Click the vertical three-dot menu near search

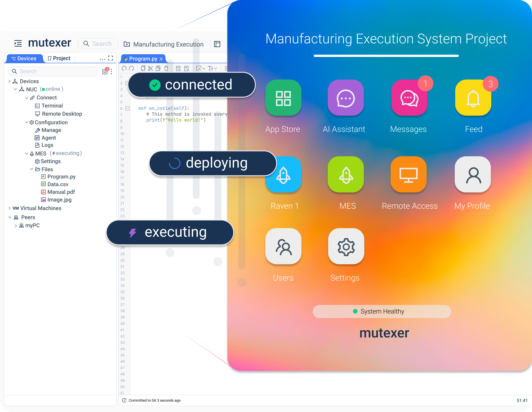(111, 72)
